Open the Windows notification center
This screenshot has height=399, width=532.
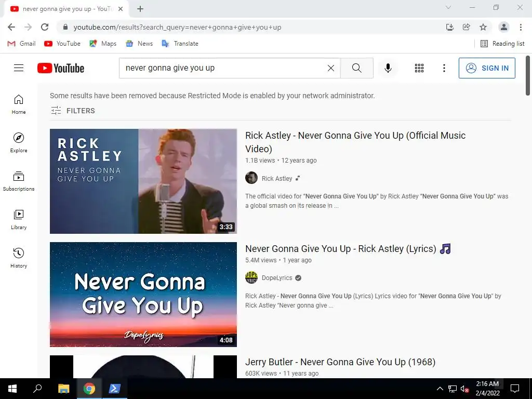point(515,389)
